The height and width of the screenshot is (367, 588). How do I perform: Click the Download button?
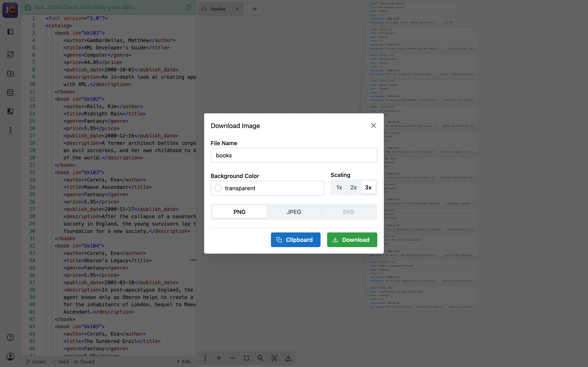point(352,240)
